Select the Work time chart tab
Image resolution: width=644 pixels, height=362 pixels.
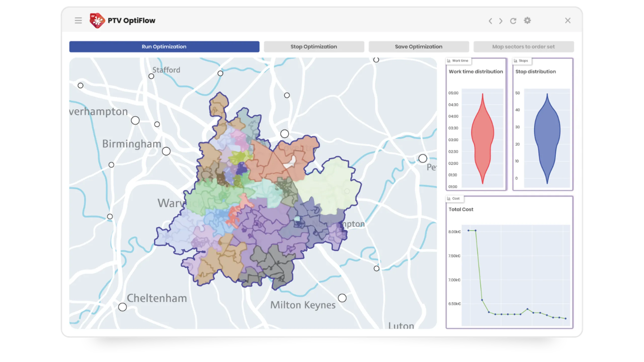click(458, 61)
